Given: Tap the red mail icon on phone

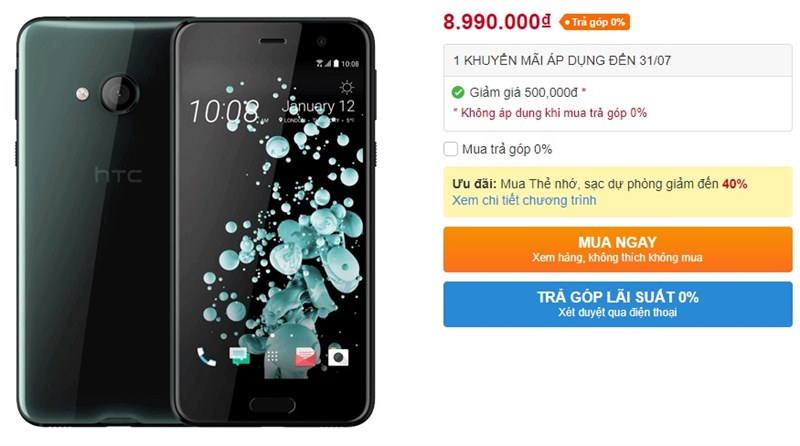Looking at the screenshot, I should [305, 357].
